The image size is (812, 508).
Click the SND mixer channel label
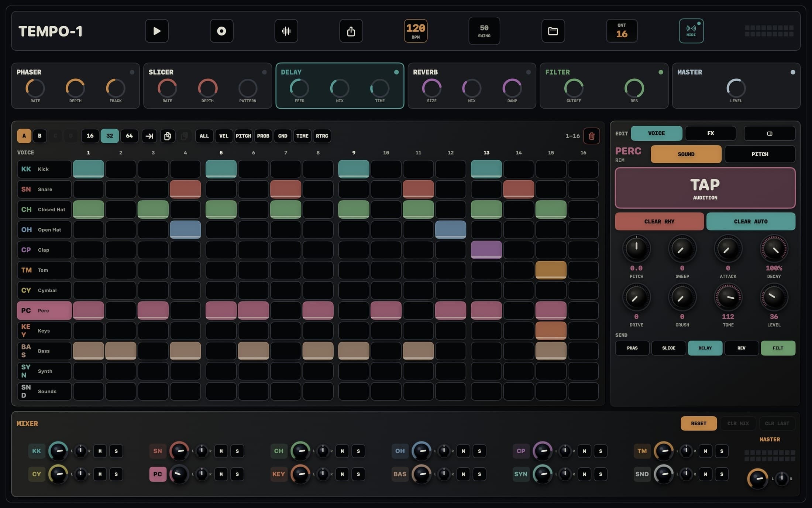pyautogui.click(x=642, y=474)
